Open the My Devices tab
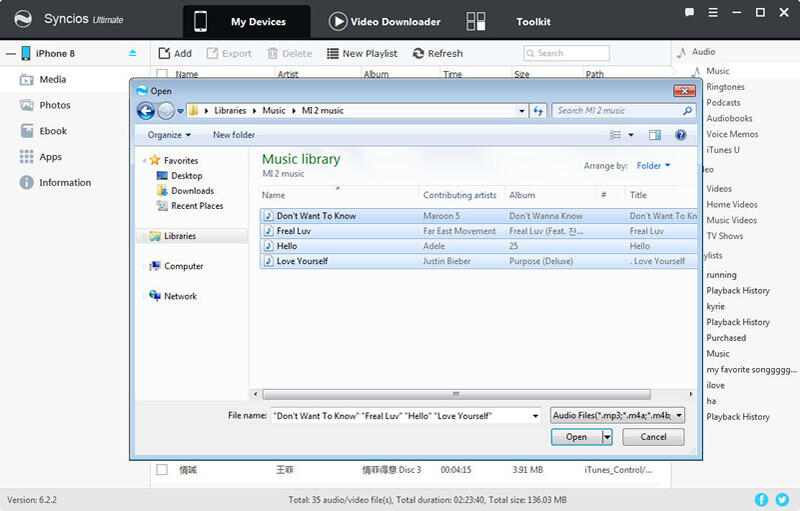This screenshot has height=511, width=800. coord(246,21)
